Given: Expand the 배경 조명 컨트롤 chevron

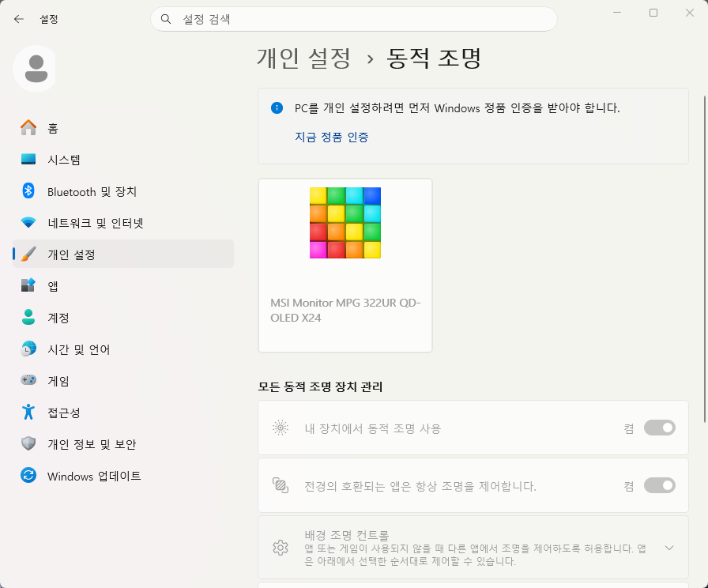Looking at the screenshot, I should coord(669,548).
